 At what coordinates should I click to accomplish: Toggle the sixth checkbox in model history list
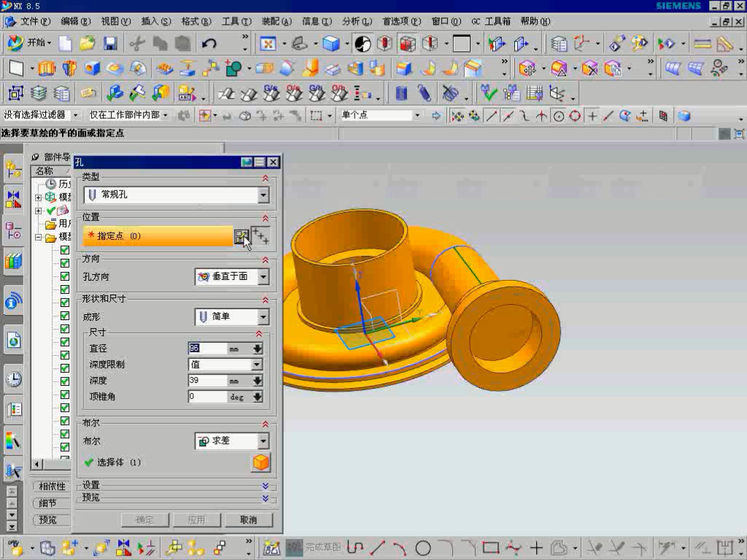coord(65,316)
